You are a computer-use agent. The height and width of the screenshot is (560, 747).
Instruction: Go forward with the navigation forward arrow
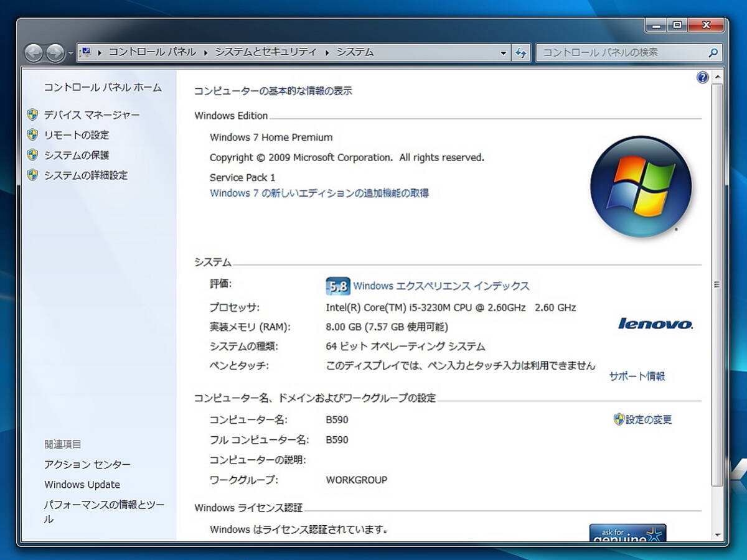(55, 53)
